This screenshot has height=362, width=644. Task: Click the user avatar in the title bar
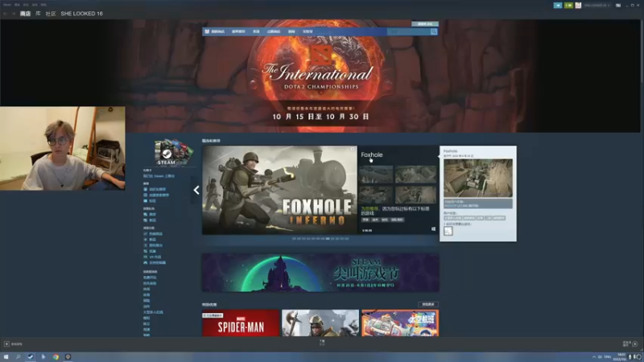[578, 6]
